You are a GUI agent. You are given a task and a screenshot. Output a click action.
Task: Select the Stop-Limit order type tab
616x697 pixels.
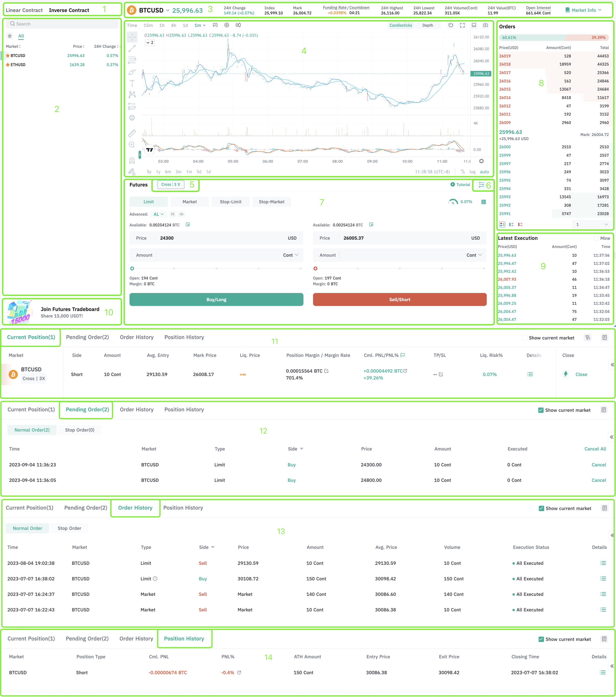pyautogui.click(x=230, y=202)
